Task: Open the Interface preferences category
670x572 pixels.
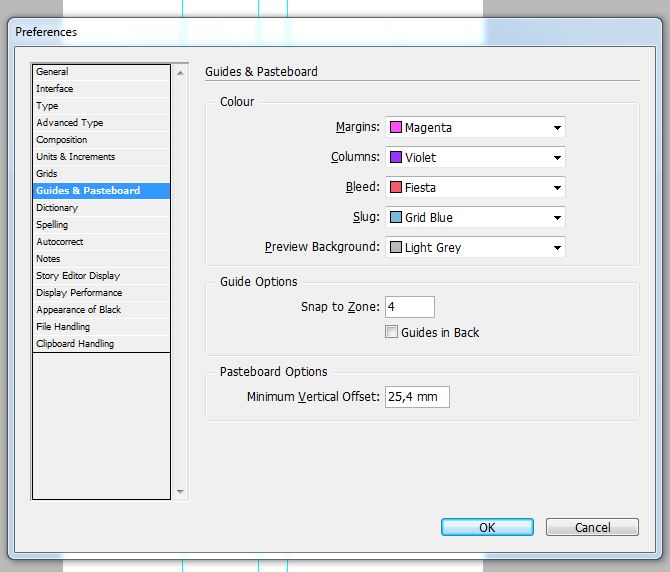Action: coord(101,89)
